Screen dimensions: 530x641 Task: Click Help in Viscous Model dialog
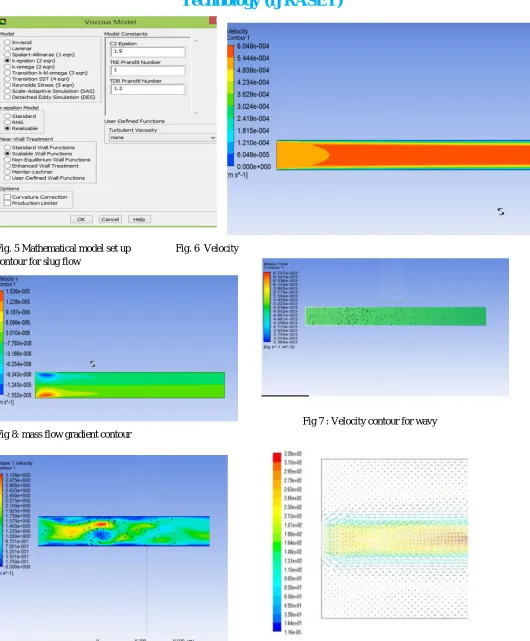tap(139, 220)
